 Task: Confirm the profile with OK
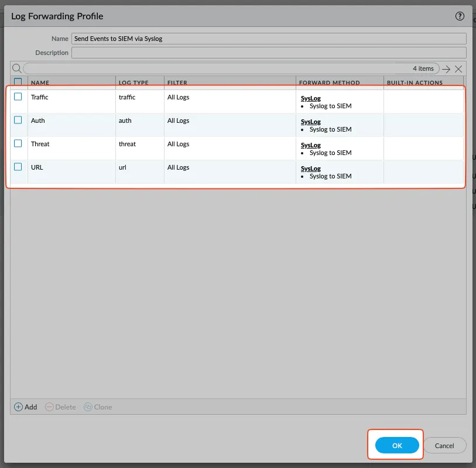click(x=397, y=446)
